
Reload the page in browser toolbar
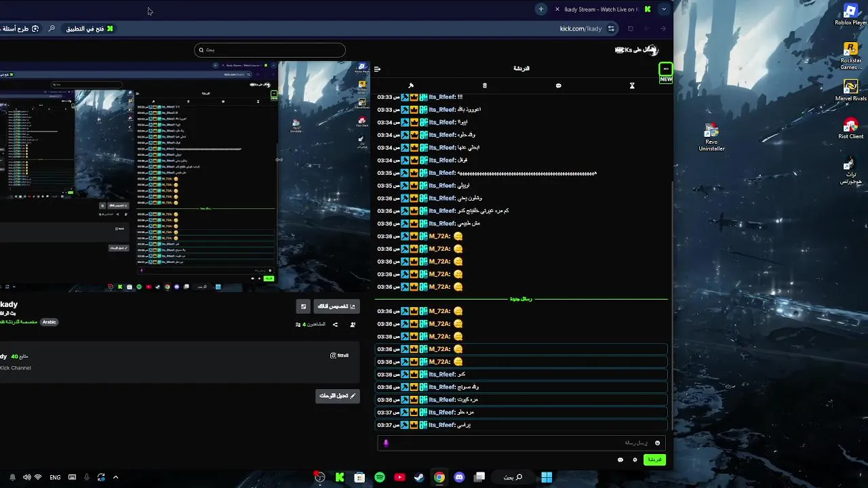click(x=631, y=28)
